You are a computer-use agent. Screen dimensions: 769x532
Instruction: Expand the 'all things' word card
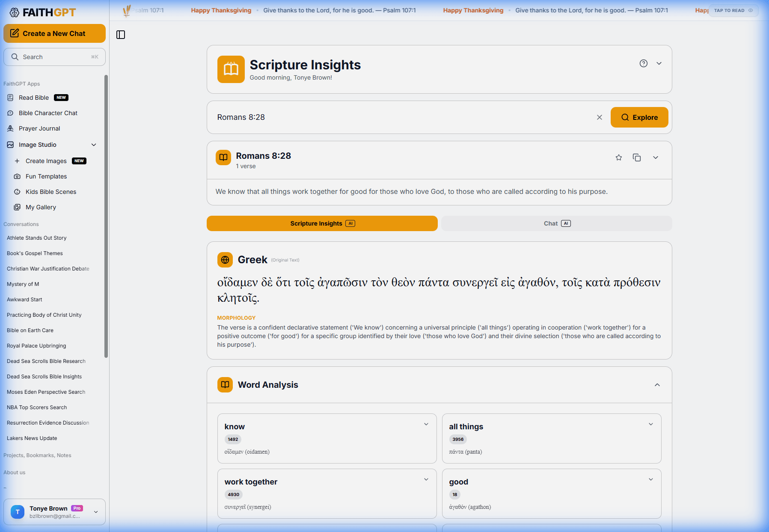tap(651, 424)
